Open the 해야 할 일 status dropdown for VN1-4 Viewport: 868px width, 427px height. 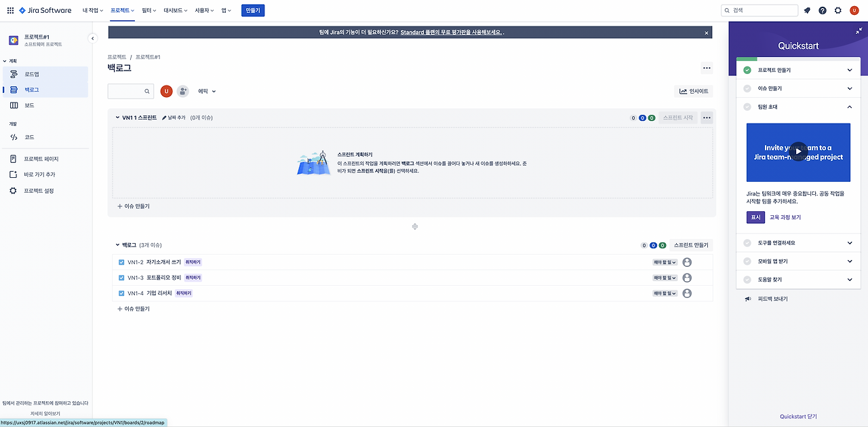pyautogui.click(x=665, y=293)
